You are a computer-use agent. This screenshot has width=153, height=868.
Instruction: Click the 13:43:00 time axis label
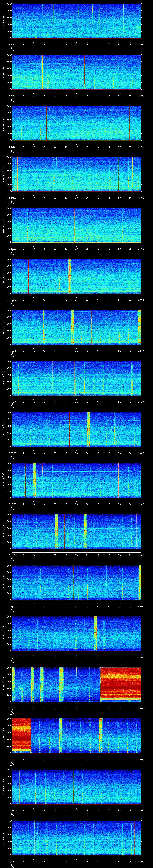pyautogui.click(x=12, y=657)
